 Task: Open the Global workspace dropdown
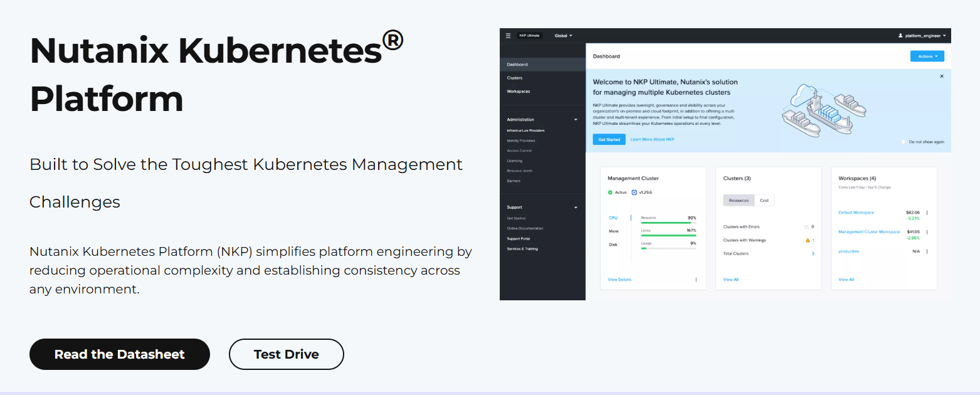click(563, 36)
